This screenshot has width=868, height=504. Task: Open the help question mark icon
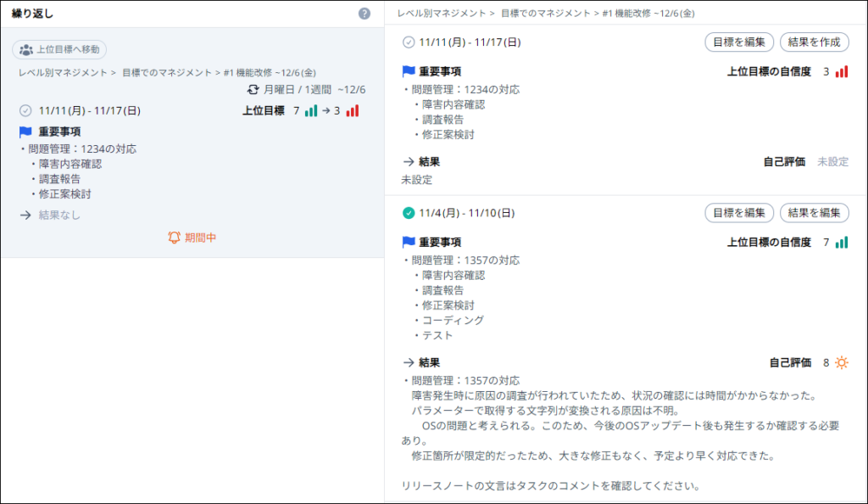coord(364,14)
